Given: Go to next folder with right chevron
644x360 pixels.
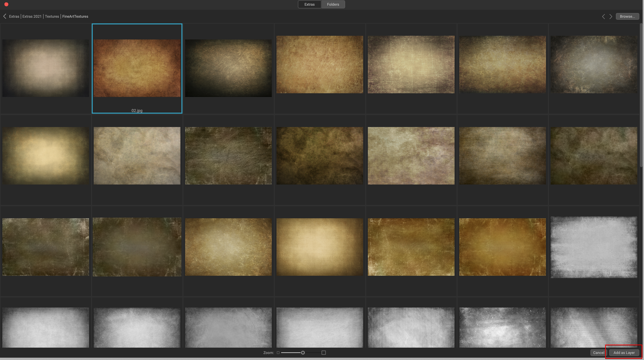Looking at the screenshot, I should tap(611, 16).
